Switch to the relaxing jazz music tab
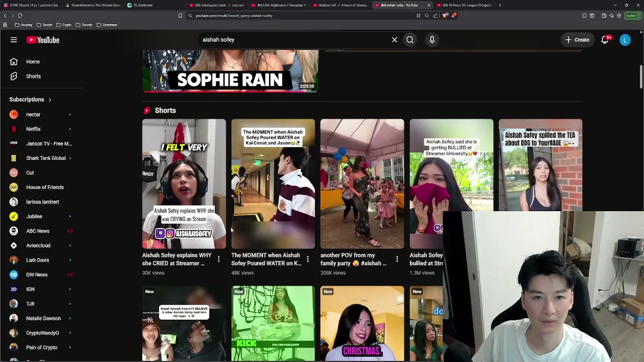 pos(216,5)
